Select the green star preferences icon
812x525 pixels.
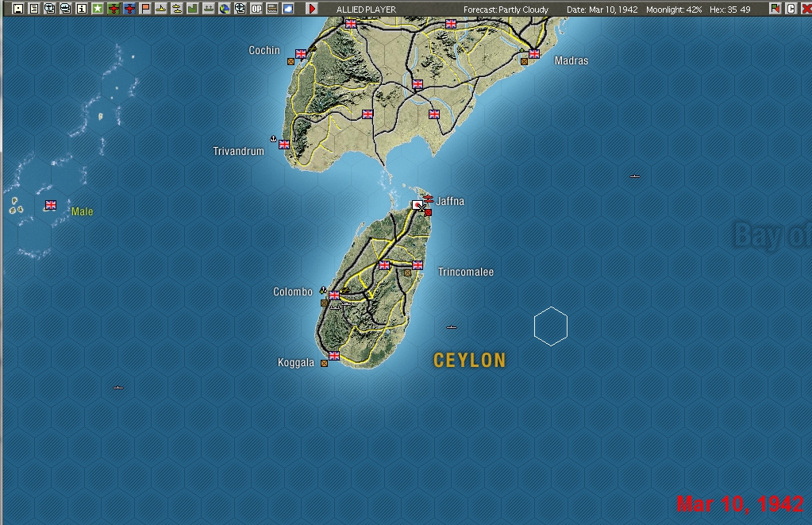click(98, 7)
